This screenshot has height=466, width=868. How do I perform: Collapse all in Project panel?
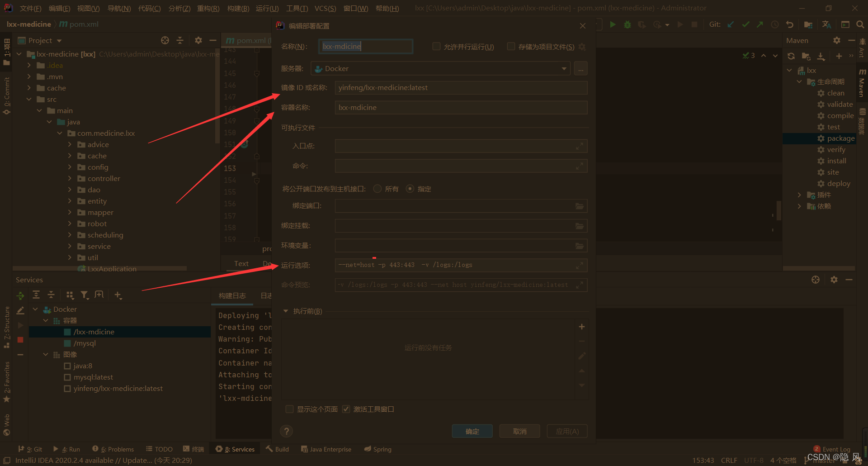180,40
